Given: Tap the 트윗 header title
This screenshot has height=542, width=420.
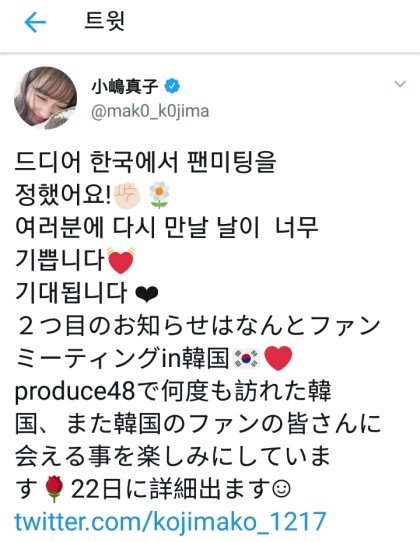Looking at the screenshot, I should (x=104, y=21).
